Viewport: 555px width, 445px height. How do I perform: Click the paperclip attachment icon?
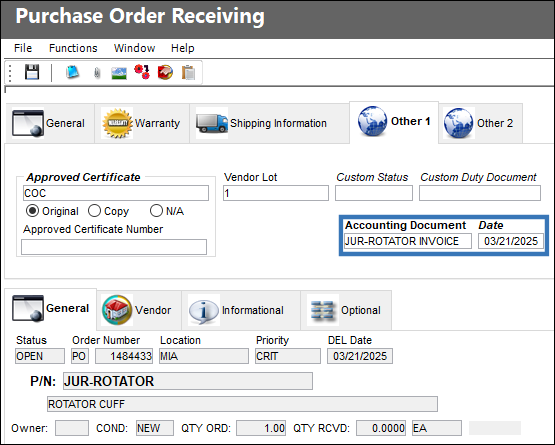pos(97,73)
